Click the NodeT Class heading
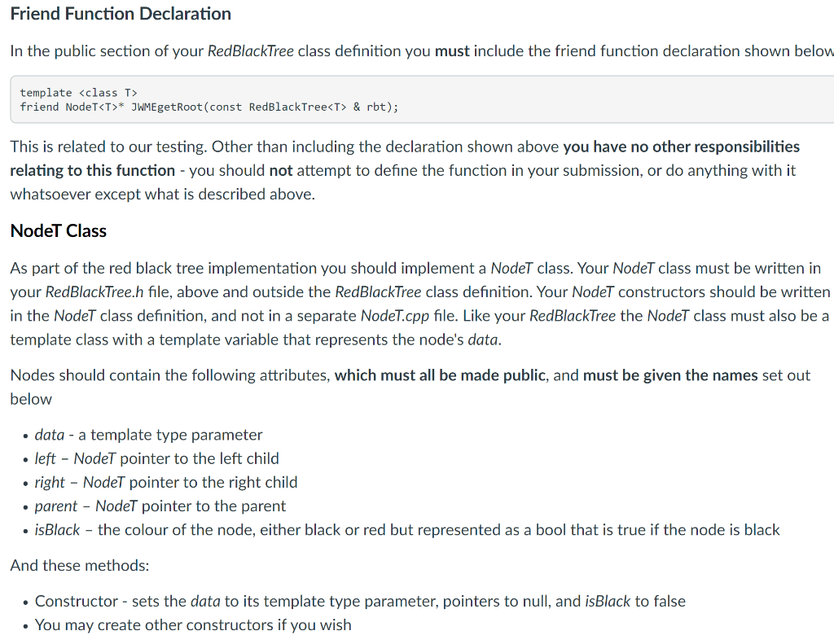 59,230
